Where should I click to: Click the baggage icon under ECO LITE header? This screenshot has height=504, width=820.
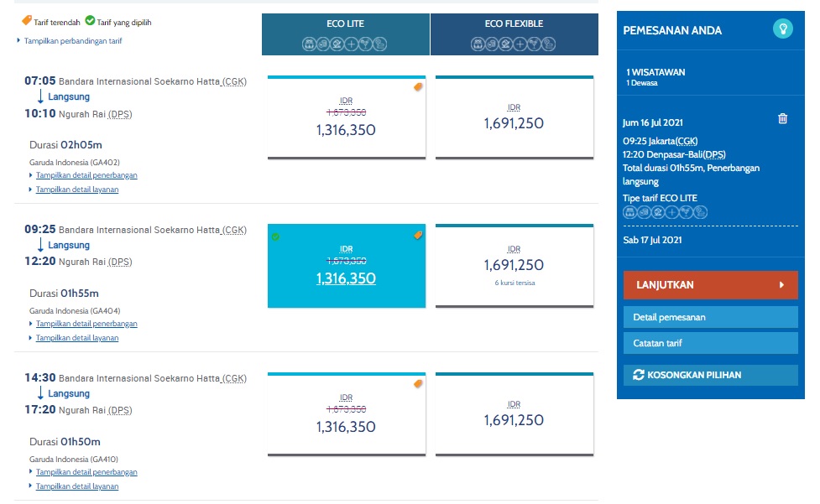pos(309,44)
